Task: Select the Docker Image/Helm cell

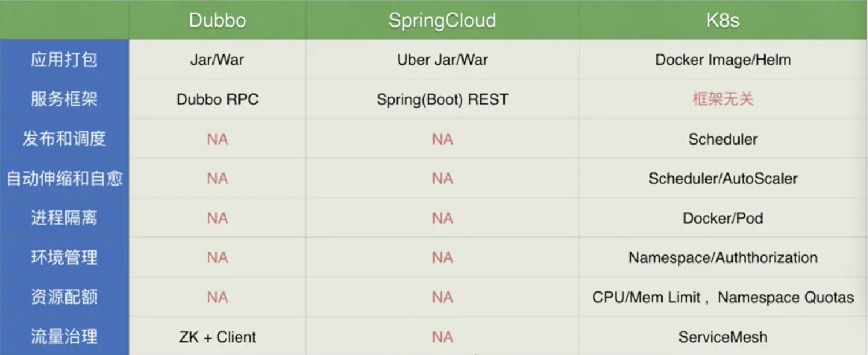Action: click(723, 60)
